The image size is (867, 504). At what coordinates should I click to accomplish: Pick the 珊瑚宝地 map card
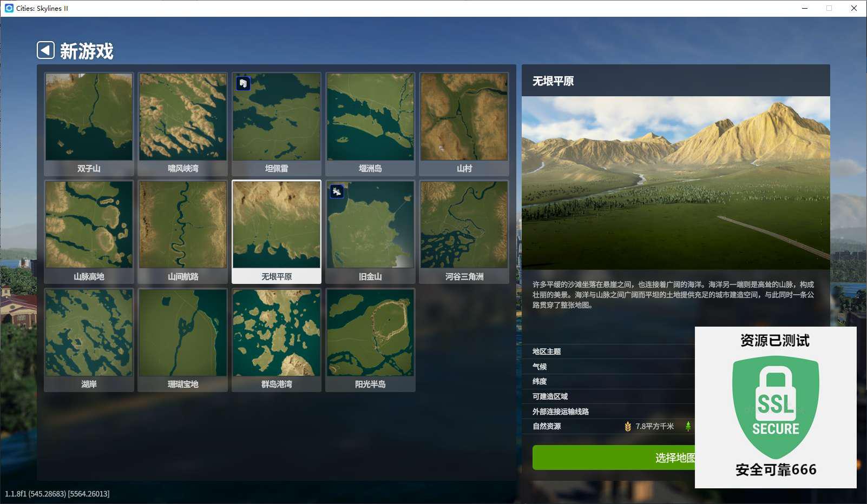pos(183,340)
